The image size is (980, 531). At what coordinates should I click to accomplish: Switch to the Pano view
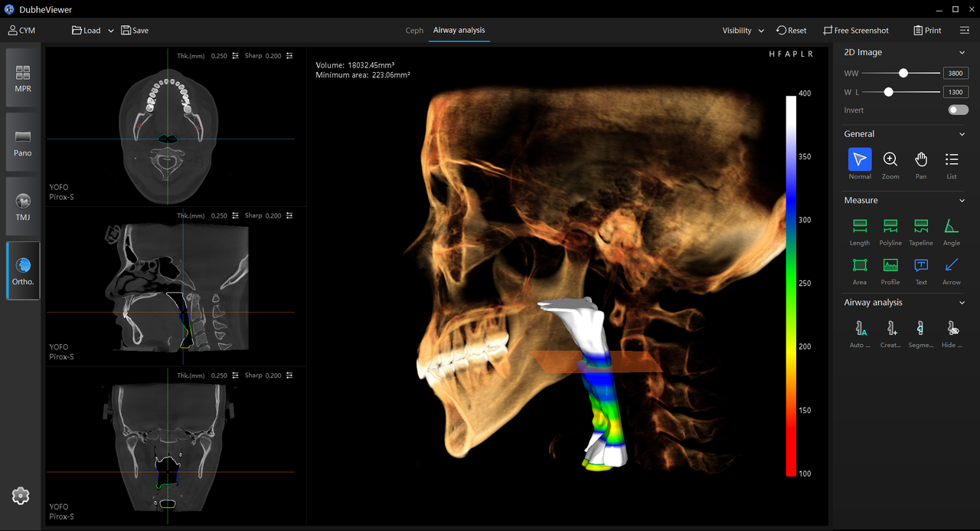(x=23, y=142)
